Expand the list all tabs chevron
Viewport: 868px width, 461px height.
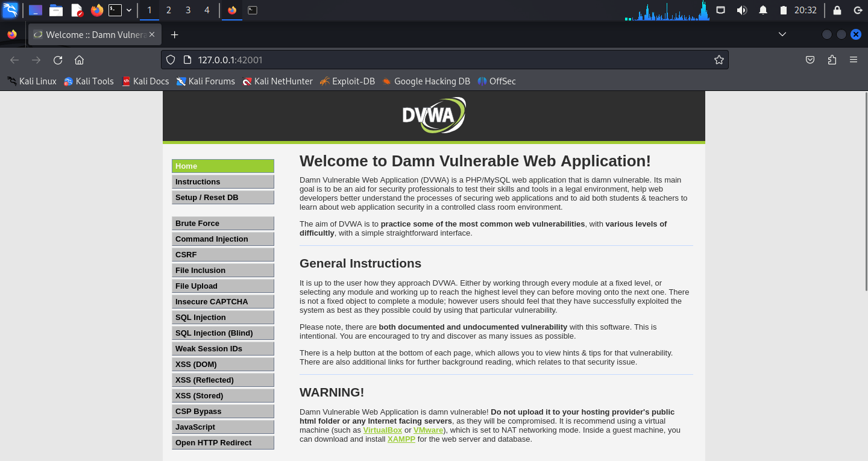[782, 34]
